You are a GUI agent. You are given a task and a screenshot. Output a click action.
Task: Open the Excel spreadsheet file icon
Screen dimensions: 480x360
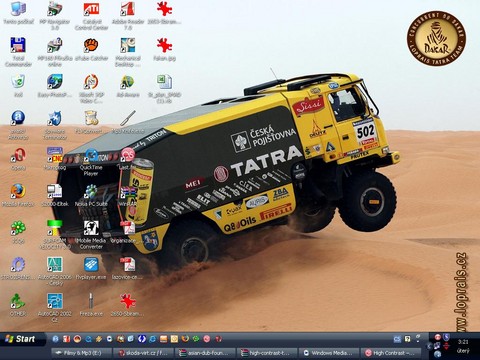coord(164,88)
